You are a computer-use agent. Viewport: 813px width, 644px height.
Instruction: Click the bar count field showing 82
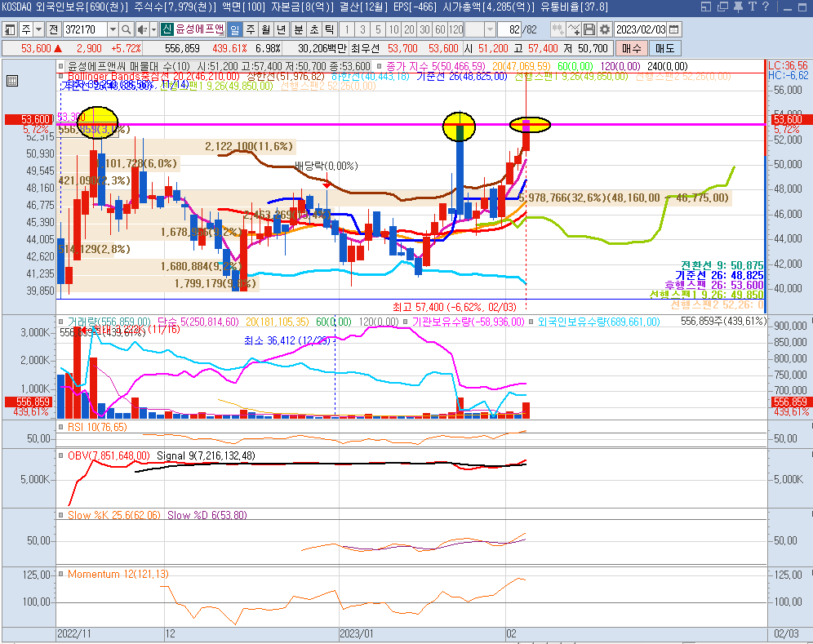pos(509,29)
